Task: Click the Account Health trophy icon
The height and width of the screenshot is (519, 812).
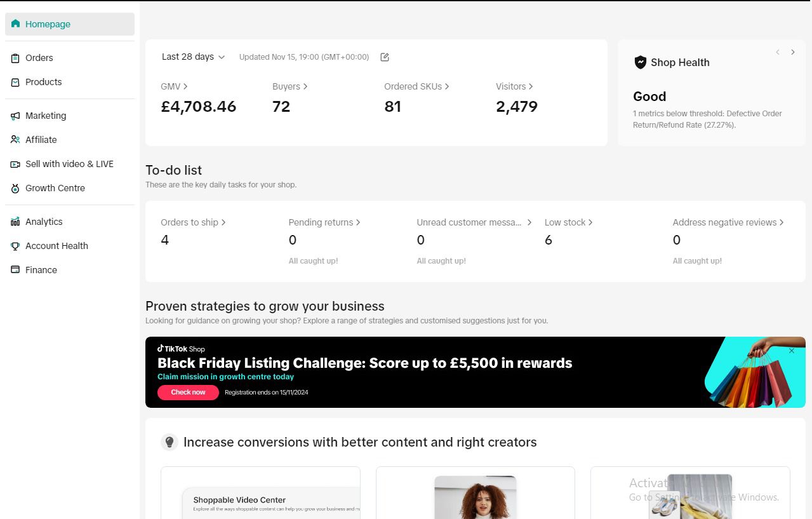Action: coord(15,246)
